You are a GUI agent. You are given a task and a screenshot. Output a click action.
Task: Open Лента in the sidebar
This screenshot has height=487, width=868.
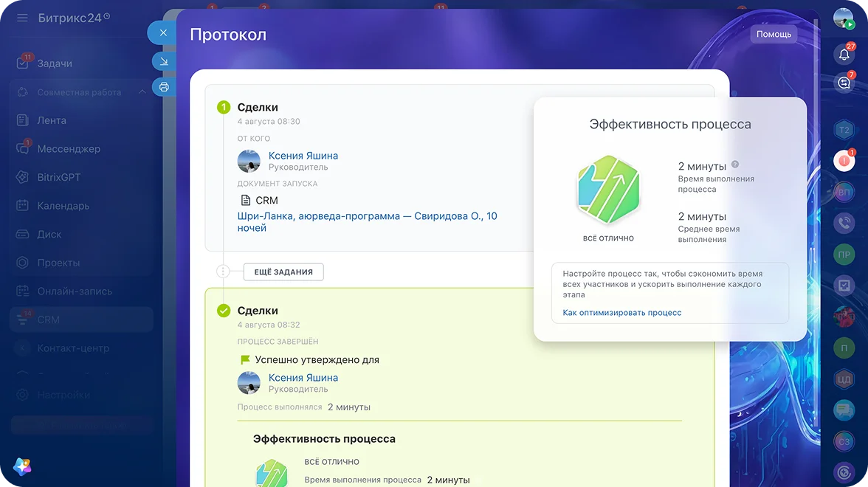coord(52,120)
